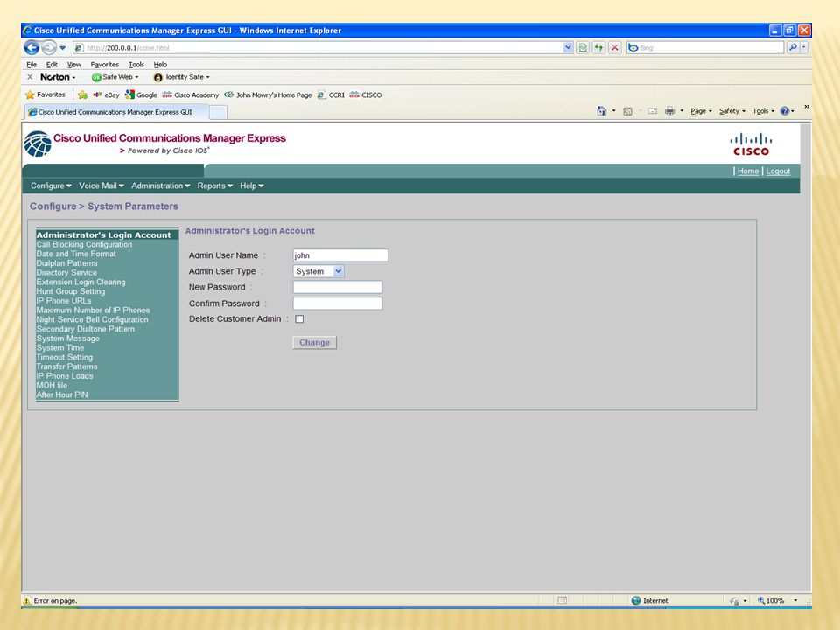Screen dimensions: 840x630
Task: Open the CCRI favorite link
Action: (x=331, y=94)
